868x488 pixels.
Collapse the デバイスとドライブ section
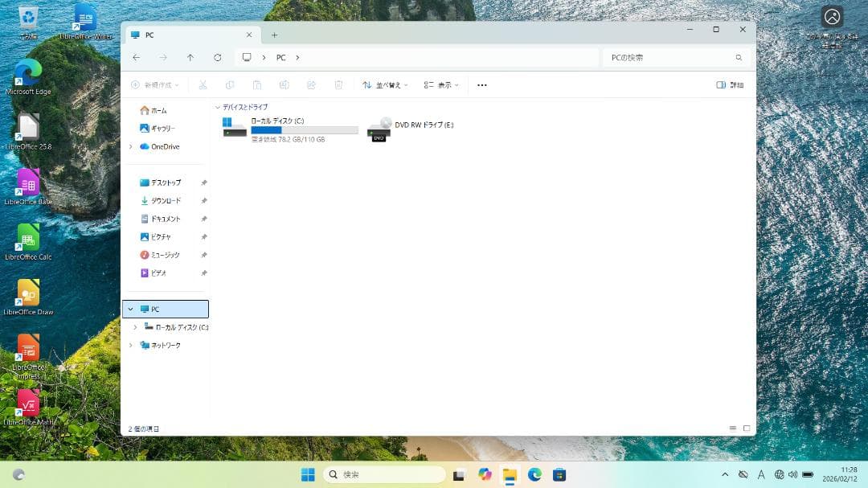(217, 108)
